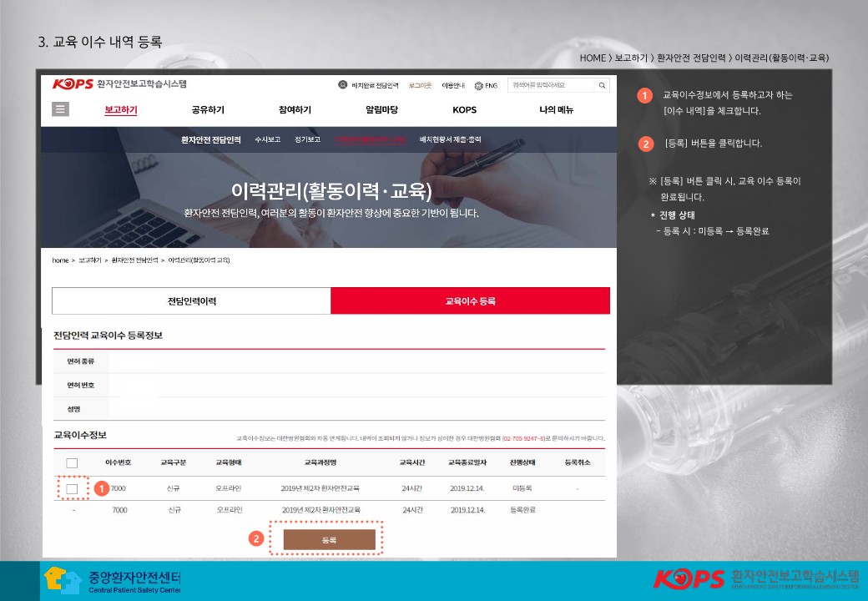Toggle the select-all checkbox in table header
This screenshot has width=868, height=601.
[72, 463]
